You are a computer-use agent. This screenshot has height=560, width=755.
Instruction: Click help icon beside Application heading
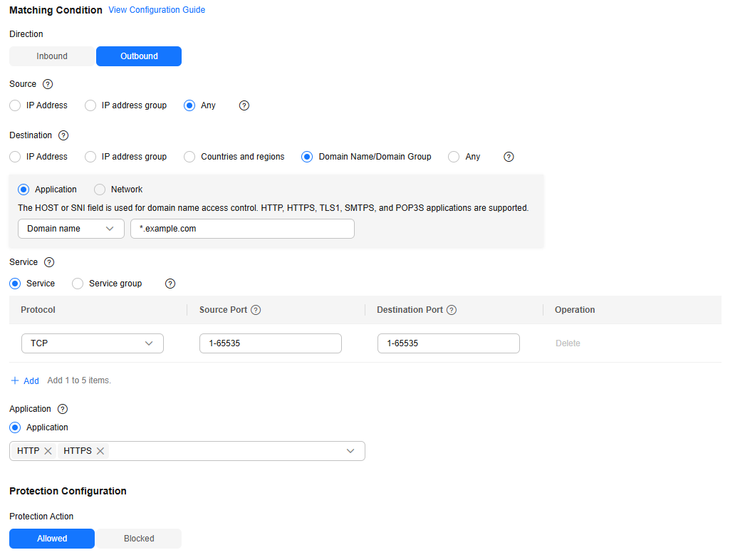coord(63,409)
